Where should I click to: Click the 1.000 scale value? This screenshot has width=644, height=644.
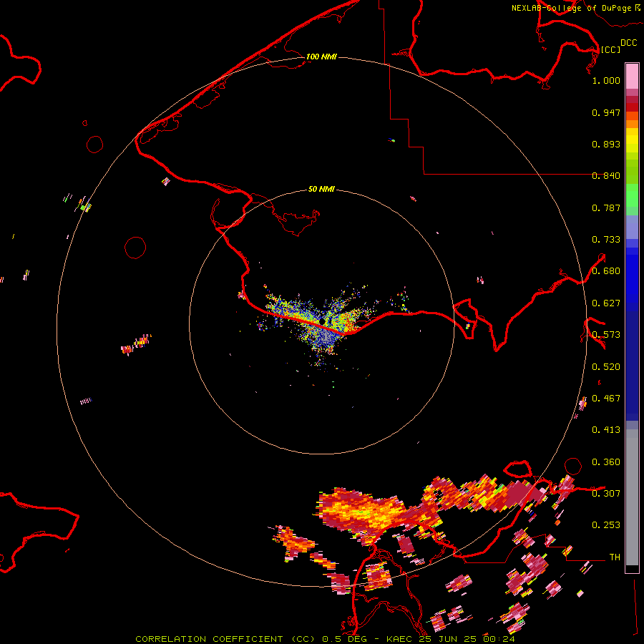[606, 80]
